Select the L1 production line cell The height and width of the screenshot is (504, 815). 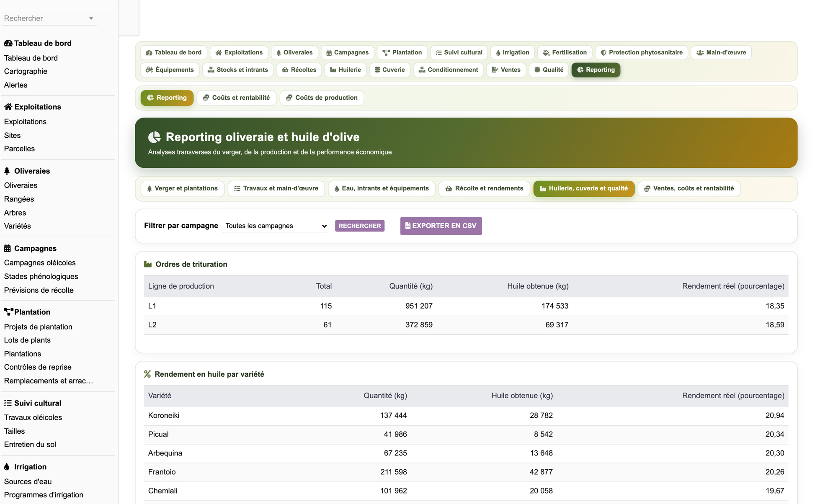coord(152,306)
